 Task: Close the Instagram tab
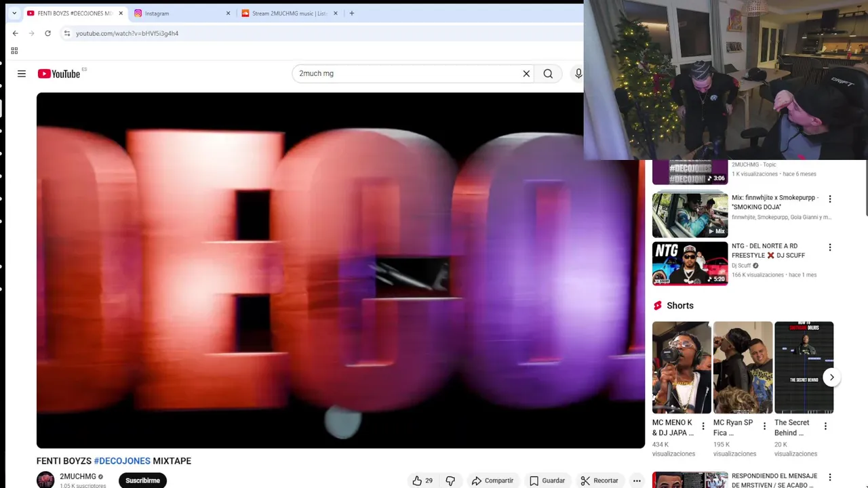[x=228, y=13]
